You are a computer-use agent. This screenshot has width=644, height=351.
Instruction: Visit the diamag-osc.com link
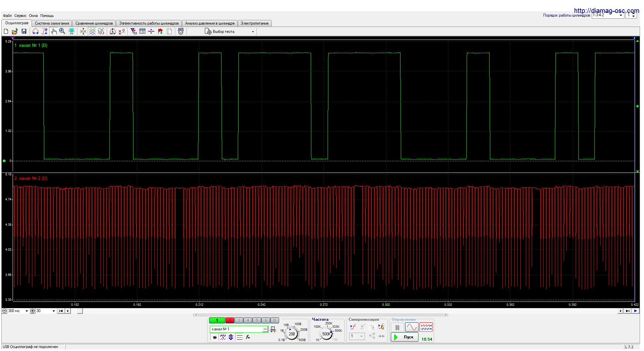click(606, 11)
